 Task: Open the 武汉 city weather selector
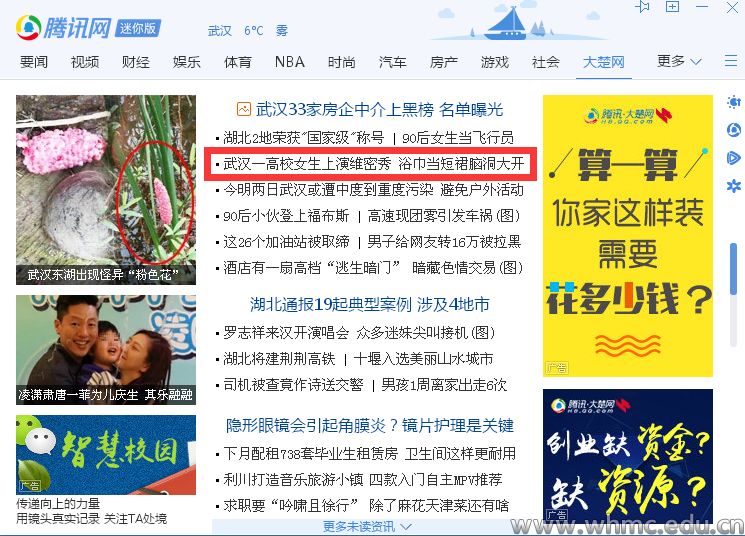pos(220,31)
